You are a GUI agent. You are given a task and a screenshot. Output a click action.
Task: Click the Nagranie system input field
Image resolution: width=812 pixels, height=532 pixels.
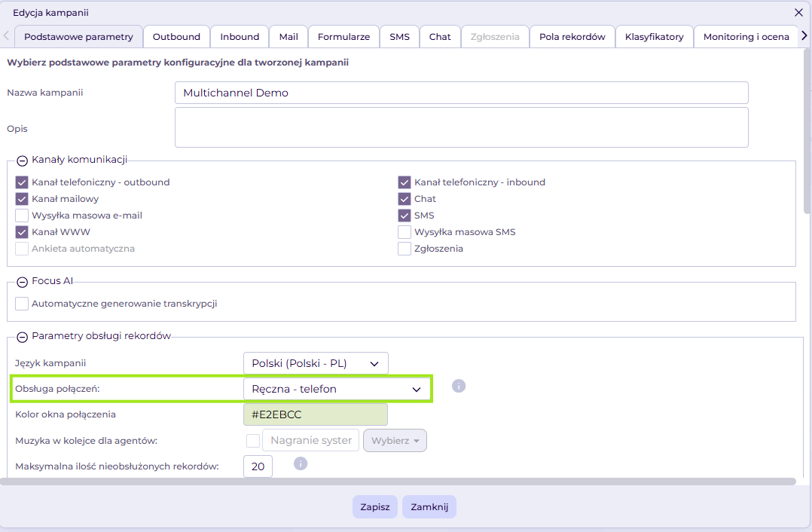tap(310, 440)
